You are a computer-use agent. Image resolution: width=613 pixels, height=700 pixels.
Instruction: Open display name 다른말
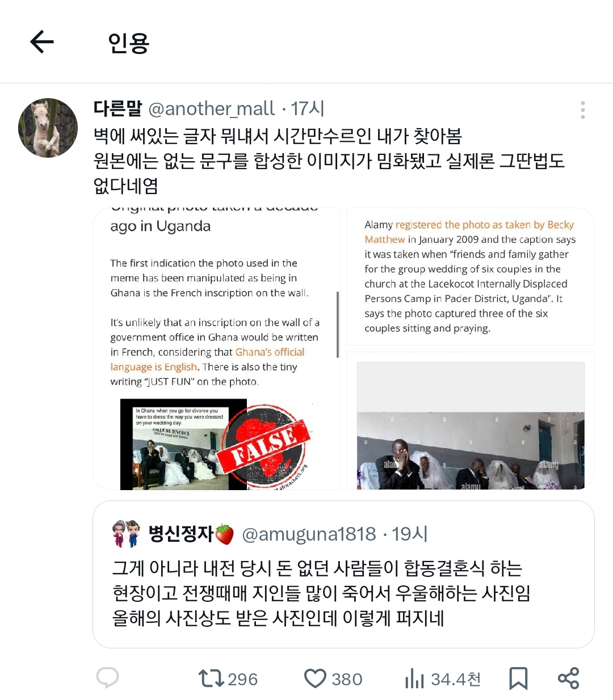[x=117, y=108]
